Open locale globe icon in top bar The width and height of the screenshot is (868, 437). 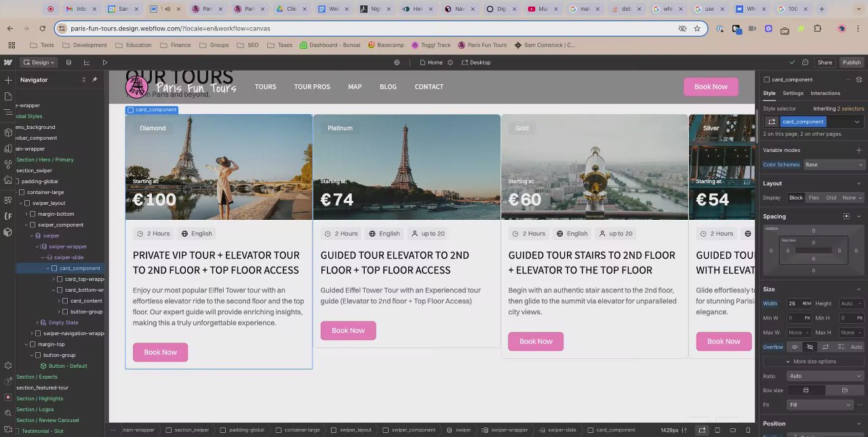click(x=397, y=62)
